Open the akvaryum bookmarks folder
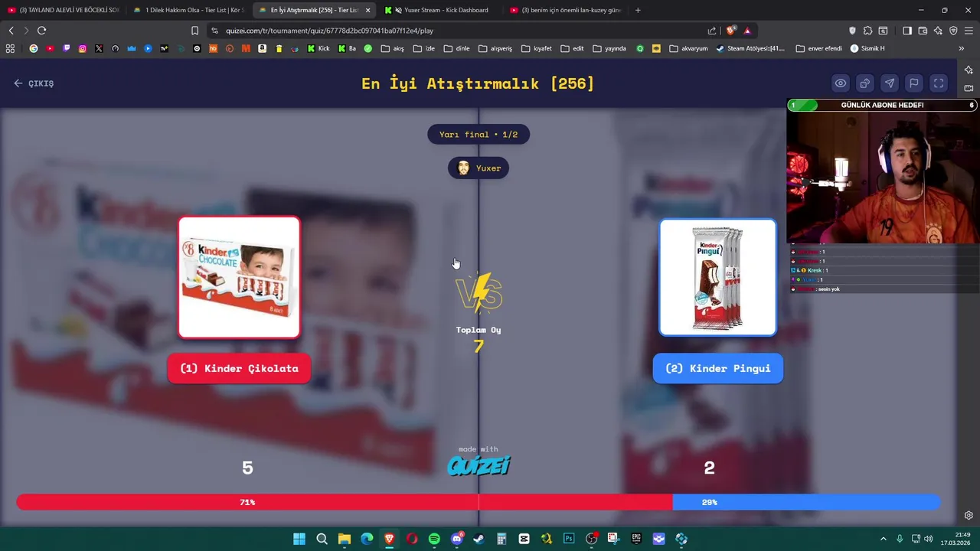Screen dimensions: 980x551 (688, 48)
